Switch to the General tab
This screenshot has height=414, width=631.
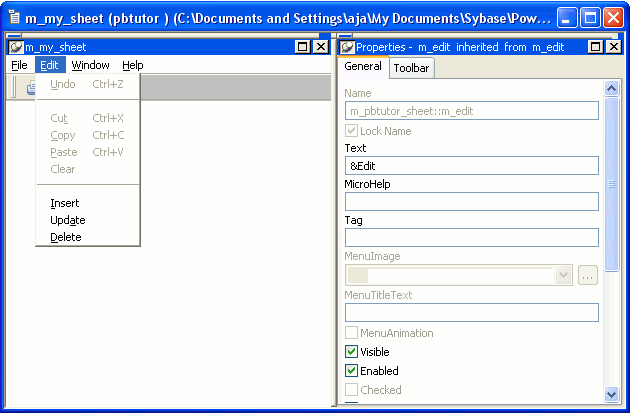(x=363, y=66)
